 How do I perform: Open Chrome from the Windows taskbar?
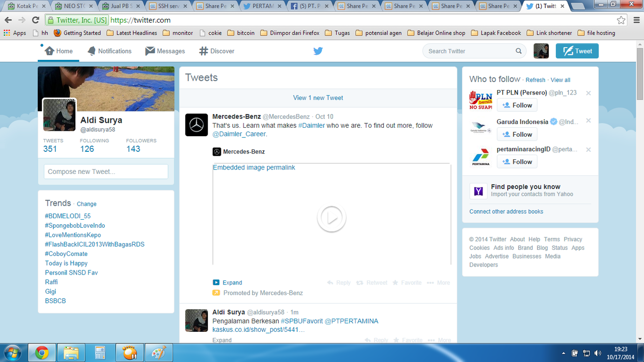[42, 353]
